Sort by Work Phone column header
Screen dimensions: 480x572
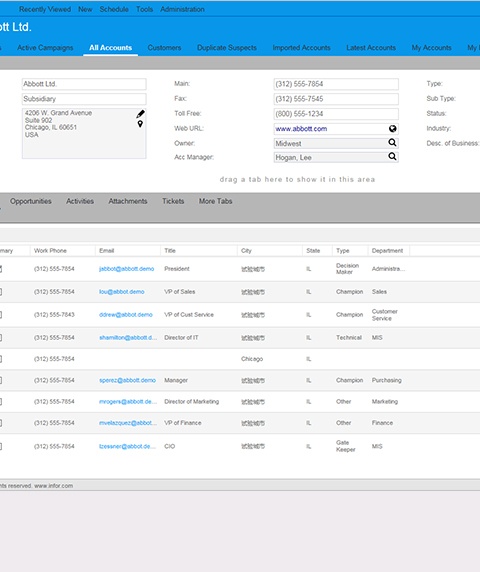tap(50, 251)
